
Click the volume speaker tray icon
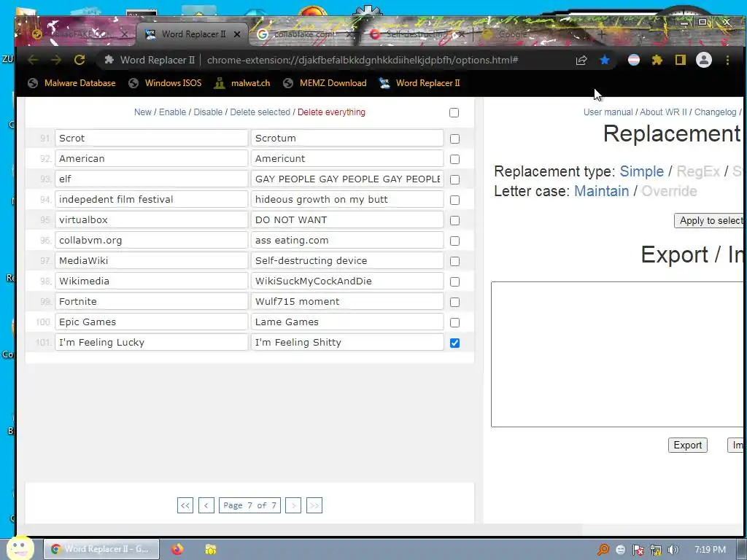click(x=673, y=550)
